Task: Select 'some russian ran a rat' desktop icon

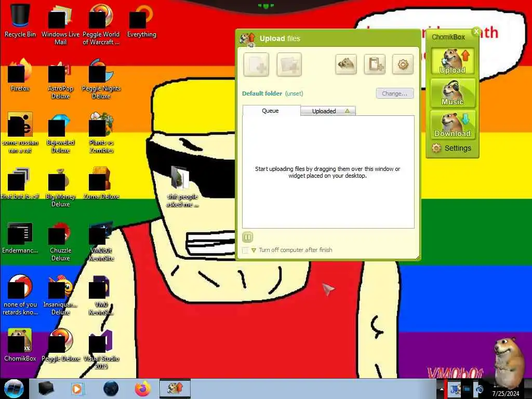Action: tap(20, 132)
